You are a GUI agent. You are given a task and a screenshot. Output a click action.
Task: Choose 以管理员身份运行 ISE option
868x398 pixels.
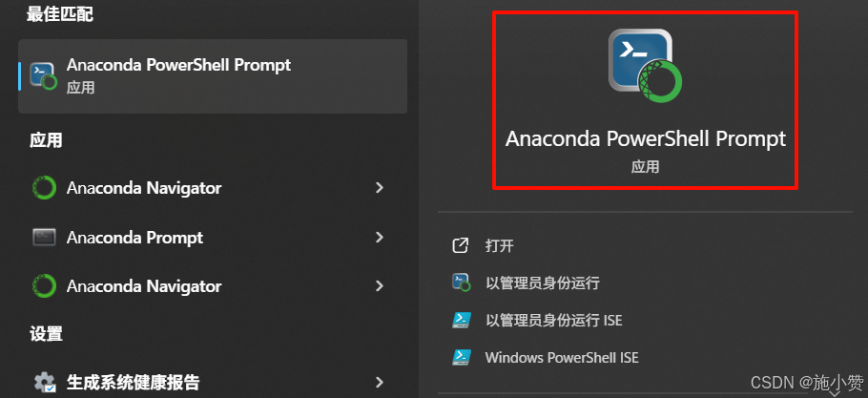(x=553, y=320)
